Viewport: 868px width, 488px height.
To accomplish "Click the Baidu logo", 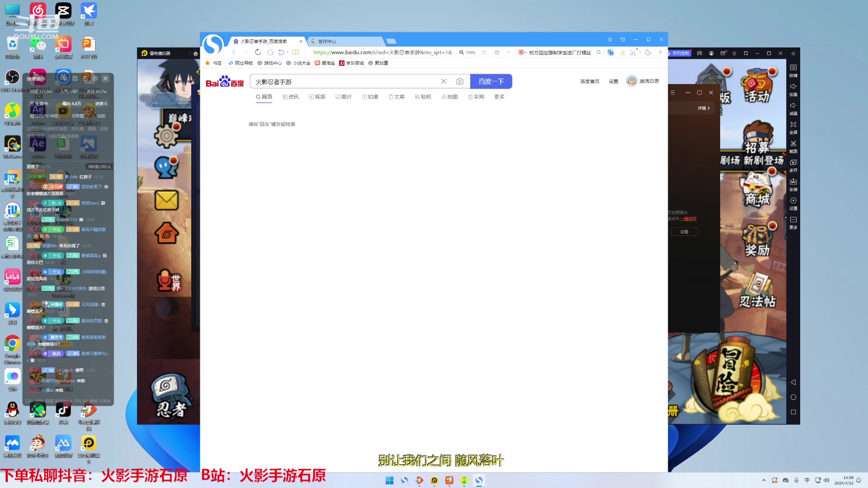I will pyautogui.click(x=225, y=81).
